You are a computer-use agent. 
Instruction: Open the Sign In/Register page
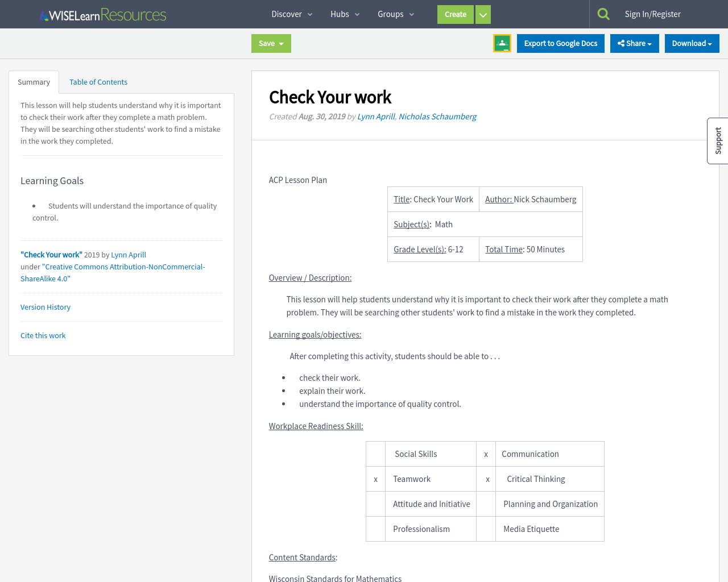pos(652,13)
